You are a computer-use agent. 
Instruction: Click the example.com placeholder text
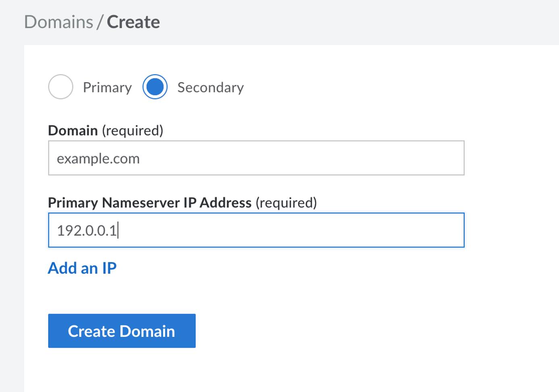(98, 159)
